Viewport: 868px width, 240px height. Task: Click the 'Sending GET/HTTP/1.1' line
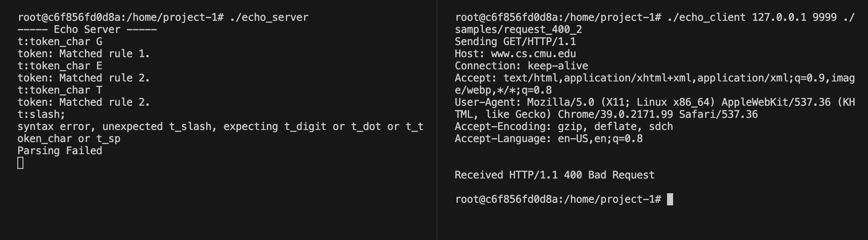[515, 42]
